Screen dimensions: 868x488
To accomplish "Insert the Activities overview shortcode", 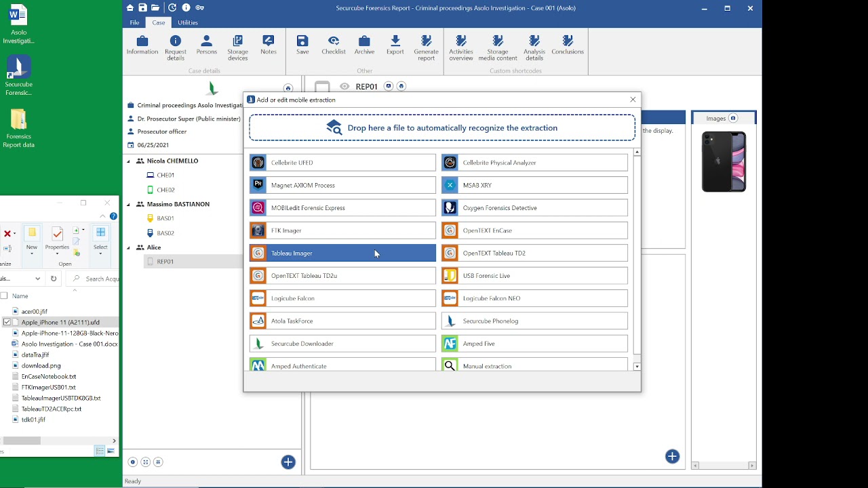I will point(461,48).
